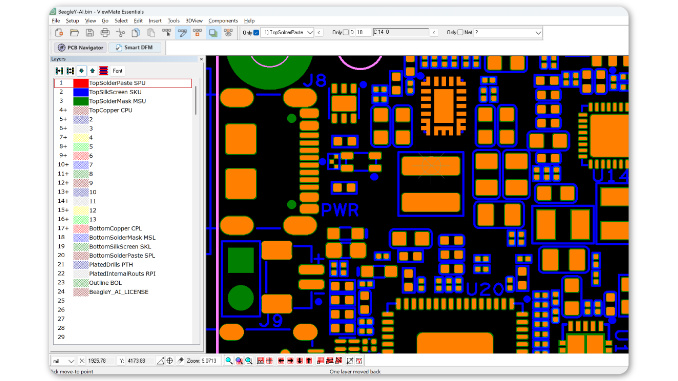
Task: Click the up-arrow icon in the layers panel toolbar
Action: [x=92, y=70]
